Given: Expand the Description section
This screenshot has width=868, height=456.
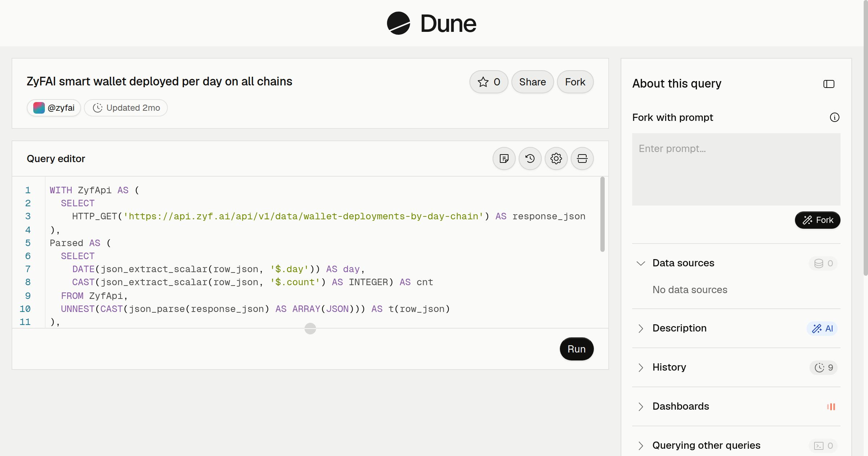Looking at the screenshot, I should tap(641, 328).
